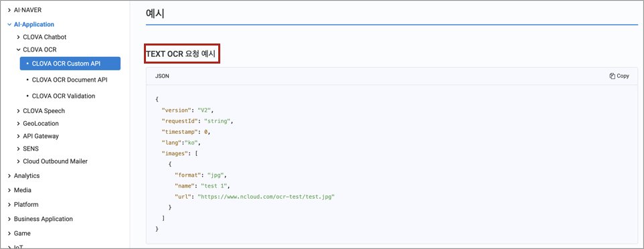The height and width of the screenshot is (249, 644).
Task: Click the 예시 section heading
Action: tap(155, 13)
